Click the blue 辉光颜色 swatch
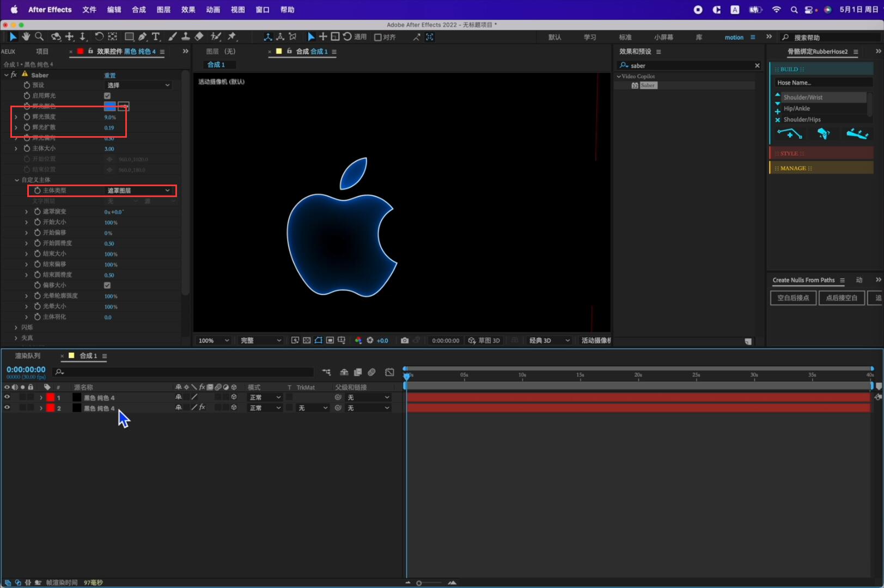Image resolution: width=884 pixels, height=588 pixels. point(109,106)
